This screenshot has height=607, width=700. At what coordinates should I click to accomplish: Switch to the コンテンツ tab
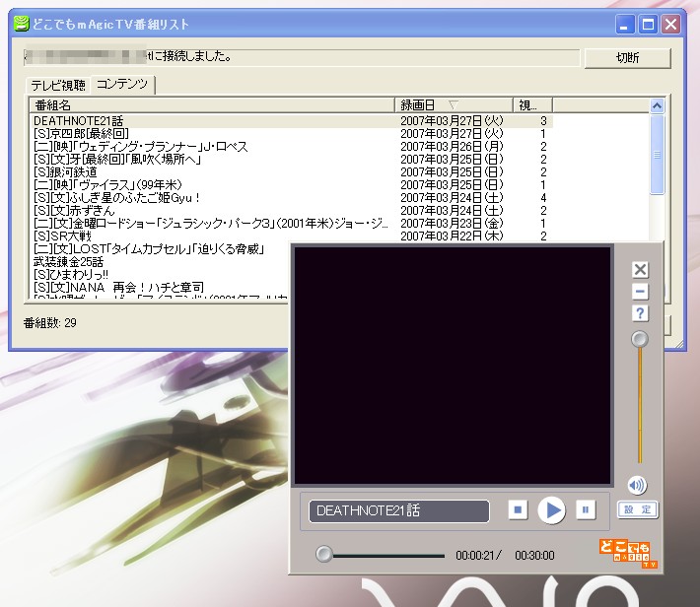click(x=122, y=84)
